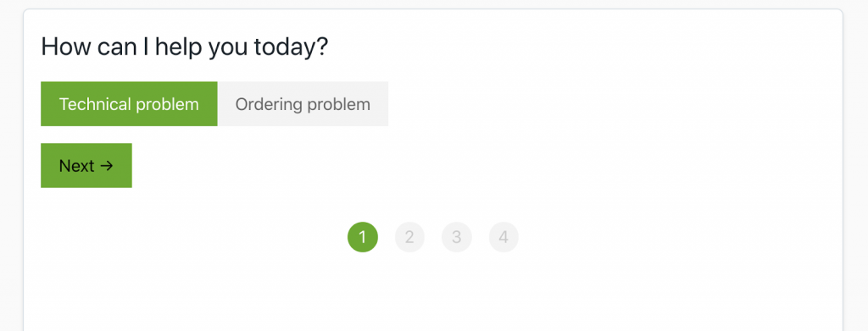
Task: Click the first page number in pagination
Action: [363, 237]
